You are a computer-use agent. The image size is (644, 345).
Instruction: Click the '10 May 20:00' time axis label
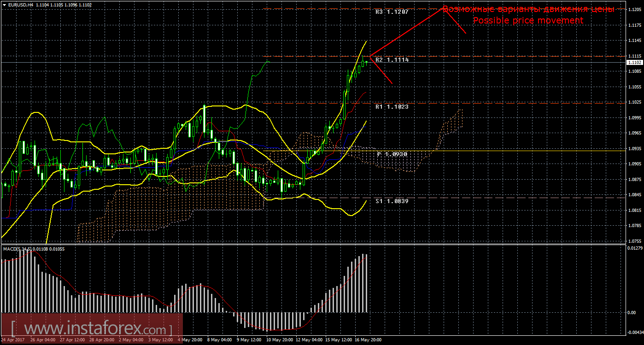(x=280, y=340)
